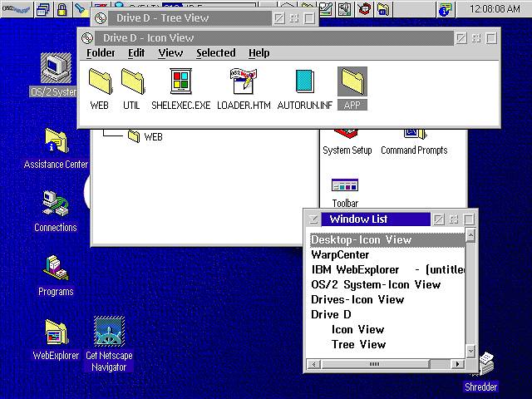Open the APP folder icon
Image resolution: width=532 pixels, height=399 pixels.
point(352,82)
